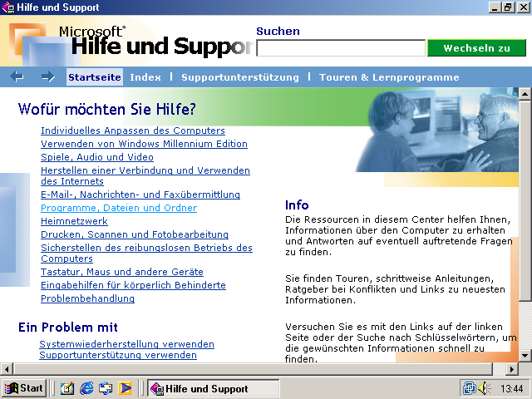
Task: Click the forward arrow navigation icon
Action: pyautogui.click(x=47, y=77)
